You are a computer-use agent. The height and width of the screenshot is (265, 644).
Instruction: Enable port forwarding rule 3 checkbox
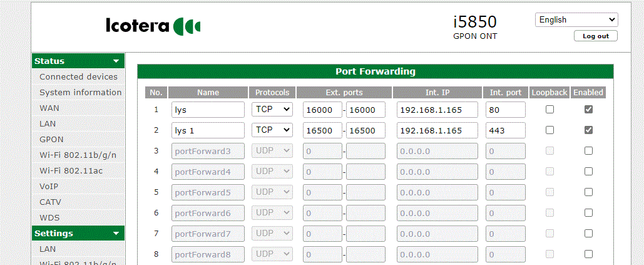[588, 151]
